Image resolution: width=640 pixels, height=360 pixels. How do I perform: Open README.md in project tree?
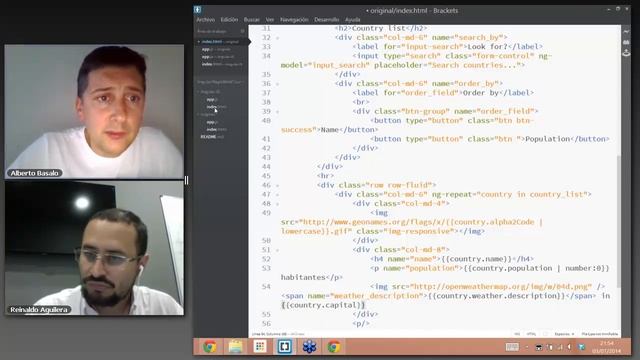[x=212, y=137]
